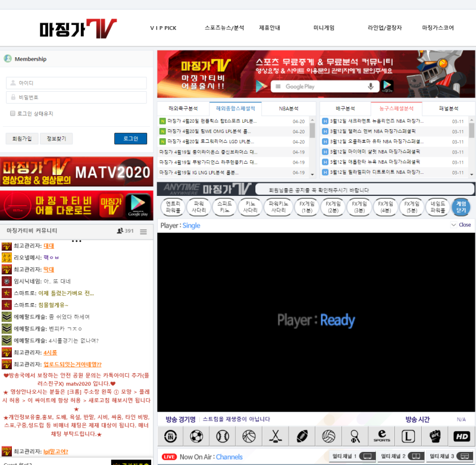Open the FX게임 (3분) mini game
Viewport: 476px width, 465px height.
(x=359, y=207)
